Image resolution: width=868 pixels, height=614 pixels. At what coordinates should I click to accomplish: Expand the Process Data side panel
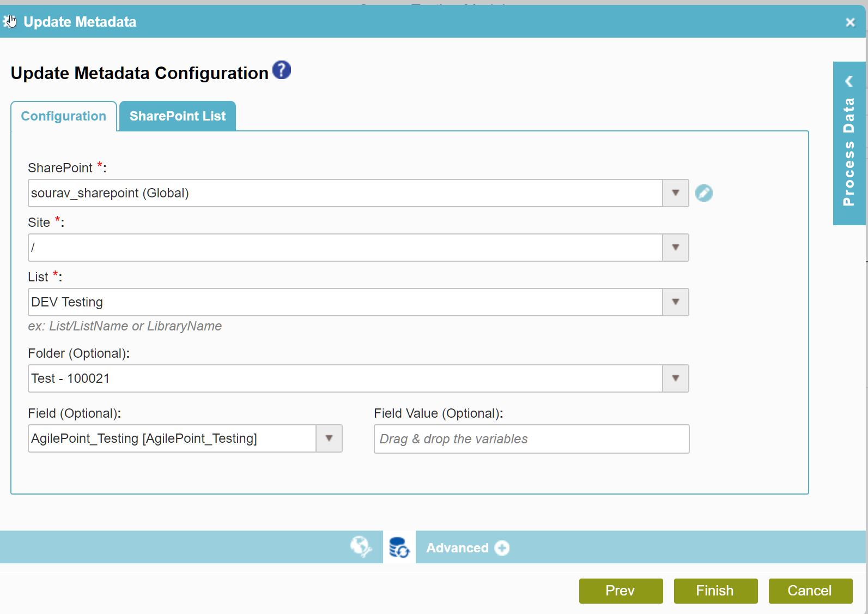pos(849,153)
